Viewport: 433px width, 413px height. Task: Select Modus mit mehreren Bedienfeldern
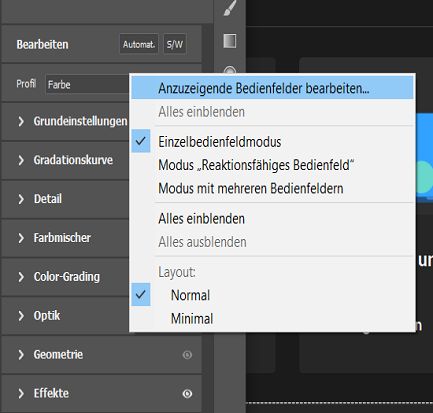click(x=272, y=188)
